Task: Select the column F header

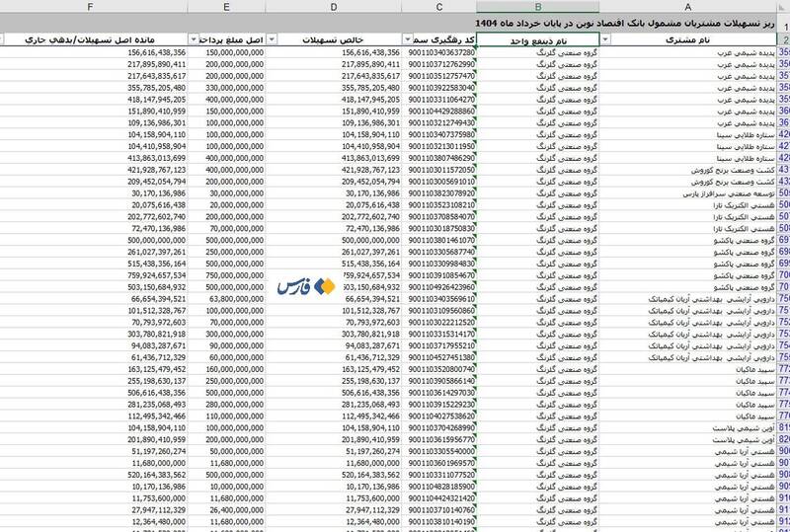Action: point(91,7)
